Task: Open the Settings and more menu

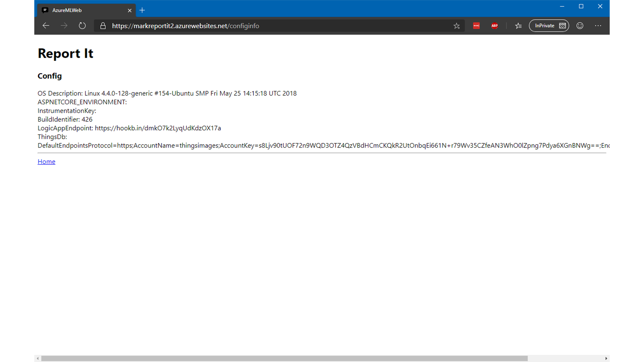Action: pyautogui.click(x=598, y=26)
